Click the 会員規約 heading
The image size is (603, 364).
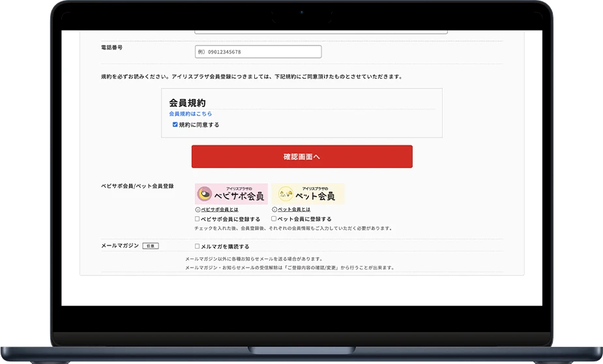click(187, 103)
